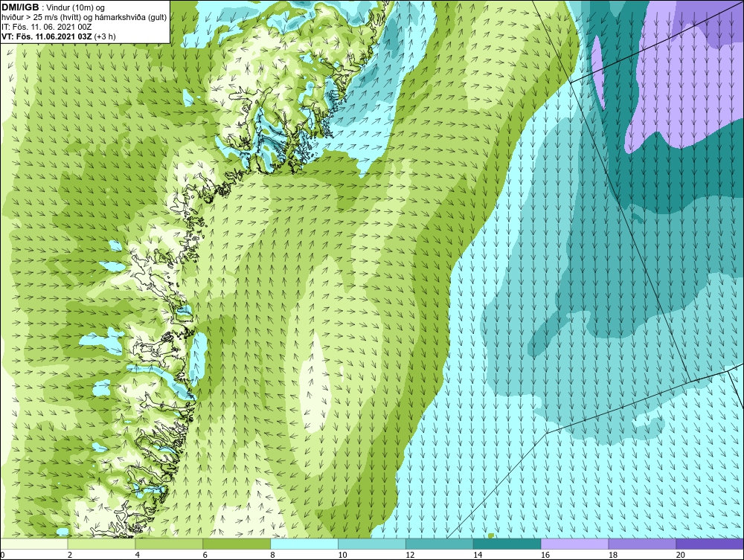Click the legend value label 14
The width and height of the screenshot is (744, 560).
click(478, 555)
